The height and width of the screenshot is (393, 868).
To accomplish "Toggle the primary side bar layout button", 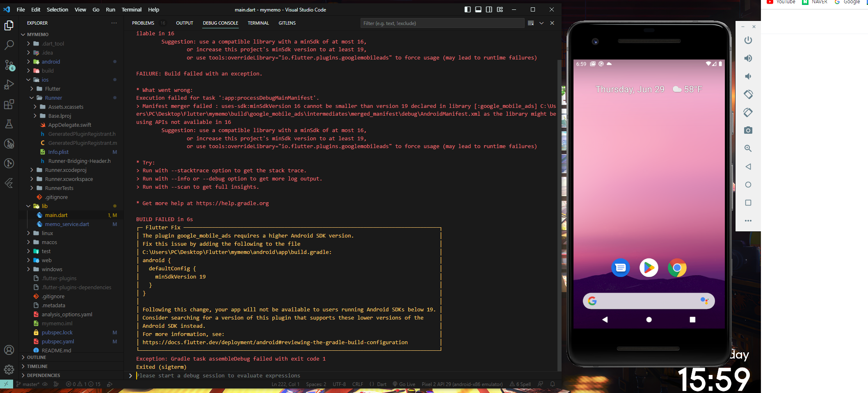I will [x=468, y=9].
